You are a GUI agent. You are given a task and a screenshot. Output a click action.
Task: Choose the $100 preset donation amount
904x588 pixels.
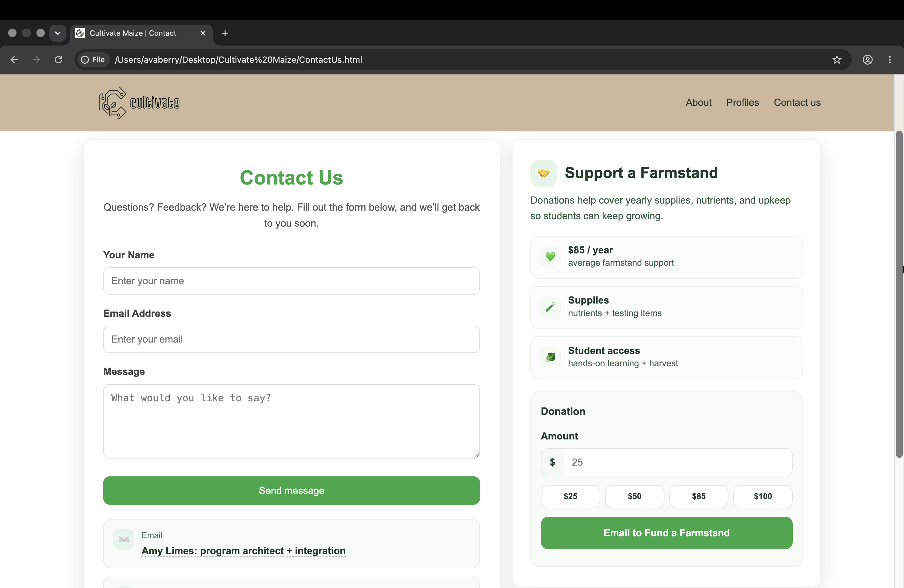click(763, 496)
